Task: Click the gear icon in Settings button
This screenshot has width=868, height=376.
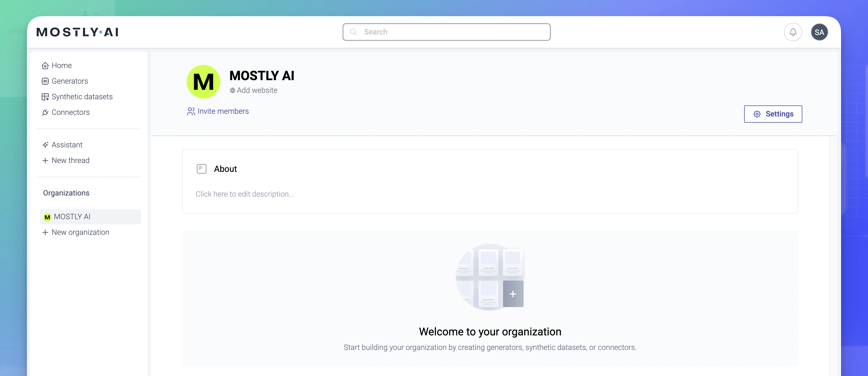Action: [x=757, y=114]
